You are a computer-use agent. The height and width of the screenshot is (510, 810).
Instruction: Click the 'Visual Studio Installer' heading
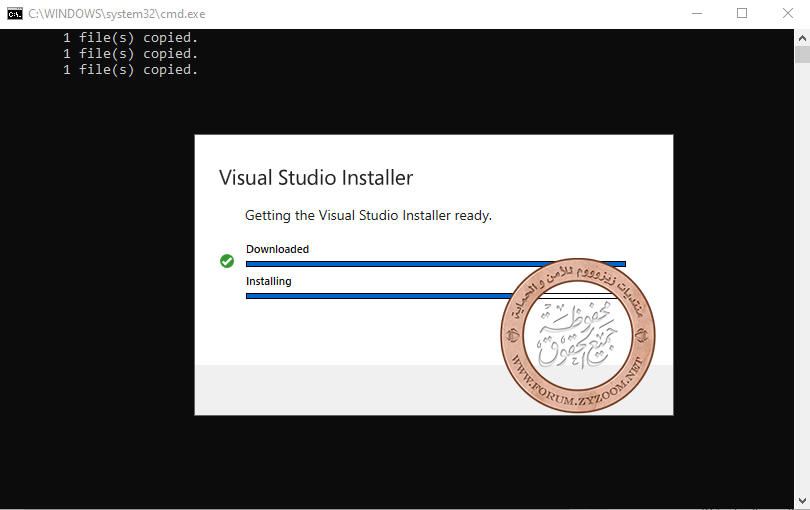(316, 178)
